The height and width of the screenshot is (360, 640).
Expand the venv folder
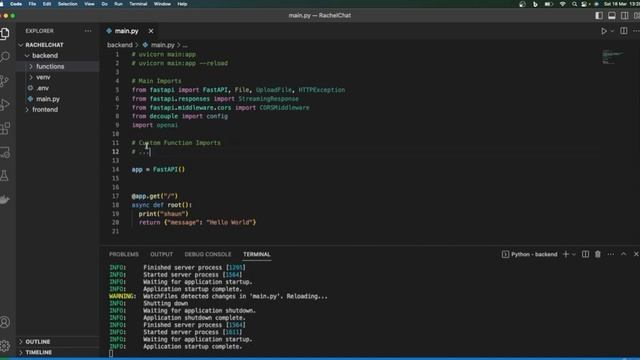43,77
